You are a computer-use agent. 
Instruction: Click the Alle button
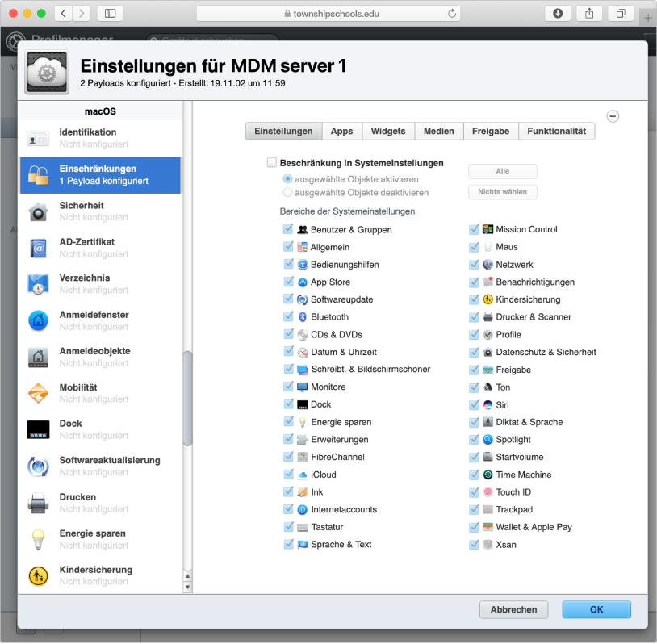pyautogui.click(x=502, y=171)
